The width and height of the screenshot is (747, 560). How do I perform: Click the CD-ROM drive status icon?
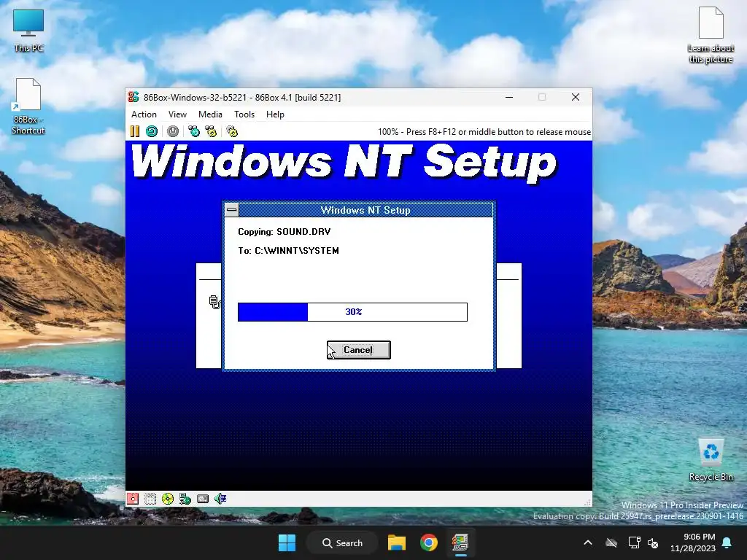click(x=168, y=499)
